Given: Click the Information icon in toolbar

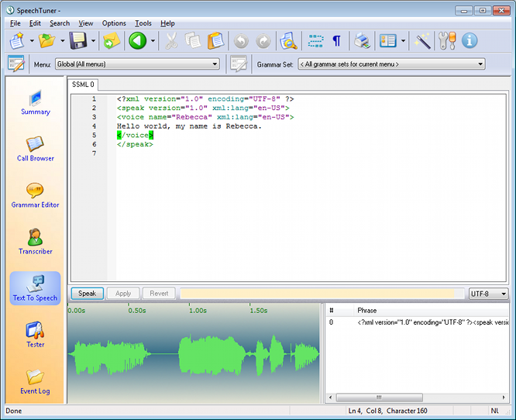Looking at the screenshot, I should [x=470, y=41].
